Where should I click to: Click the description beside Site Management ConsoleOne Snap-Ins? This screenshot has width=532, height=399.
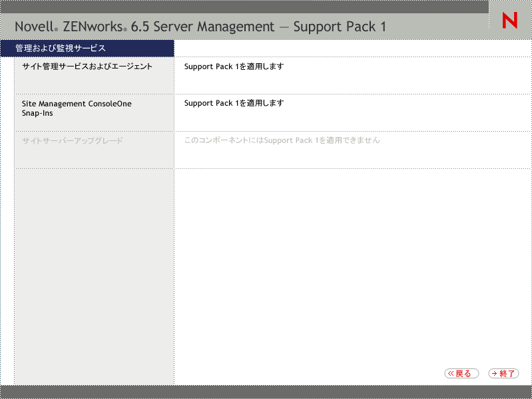(234, 104)
